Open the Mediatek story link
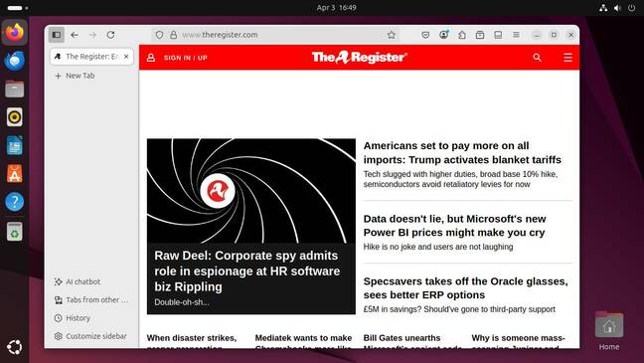 pos(303,341)
